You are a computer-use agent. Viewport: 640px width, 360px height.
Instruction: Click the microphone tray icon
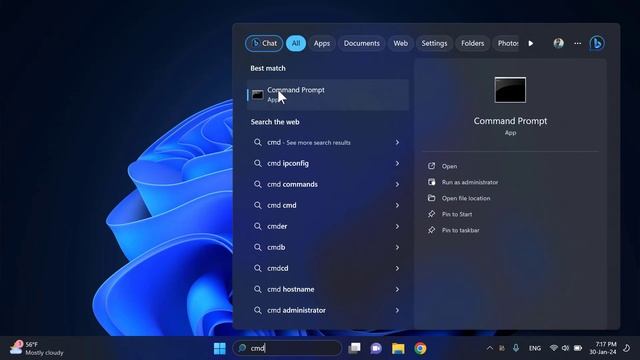pos(516,348)
